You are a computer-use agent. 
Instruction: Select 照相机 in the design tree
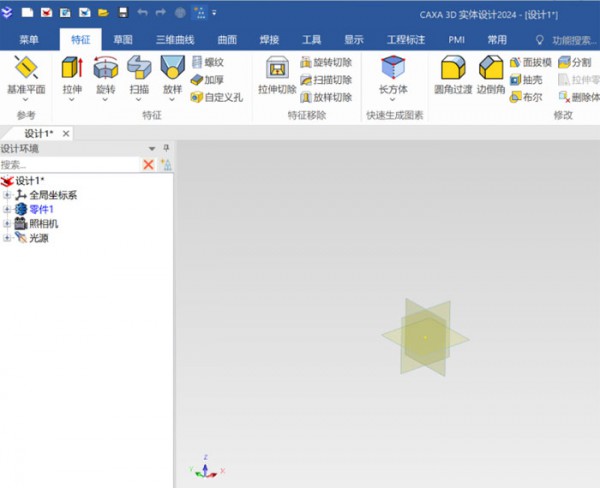[x=44, y=224]
